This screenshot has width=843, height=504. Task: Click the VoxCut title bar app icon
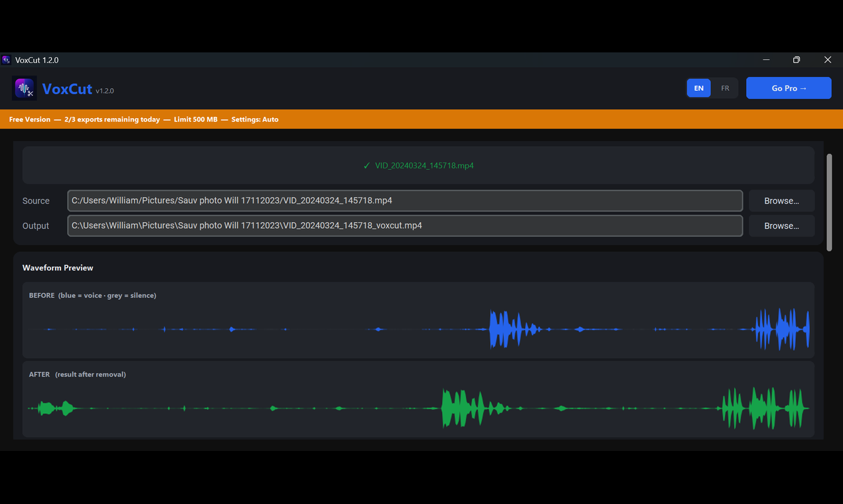click(x=6, y=60)
